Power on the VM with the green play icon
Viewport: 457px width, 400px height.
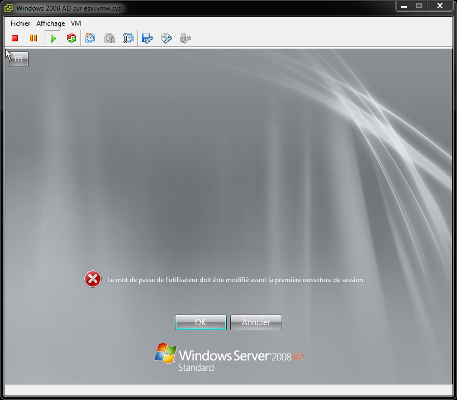tap(53, 38)
